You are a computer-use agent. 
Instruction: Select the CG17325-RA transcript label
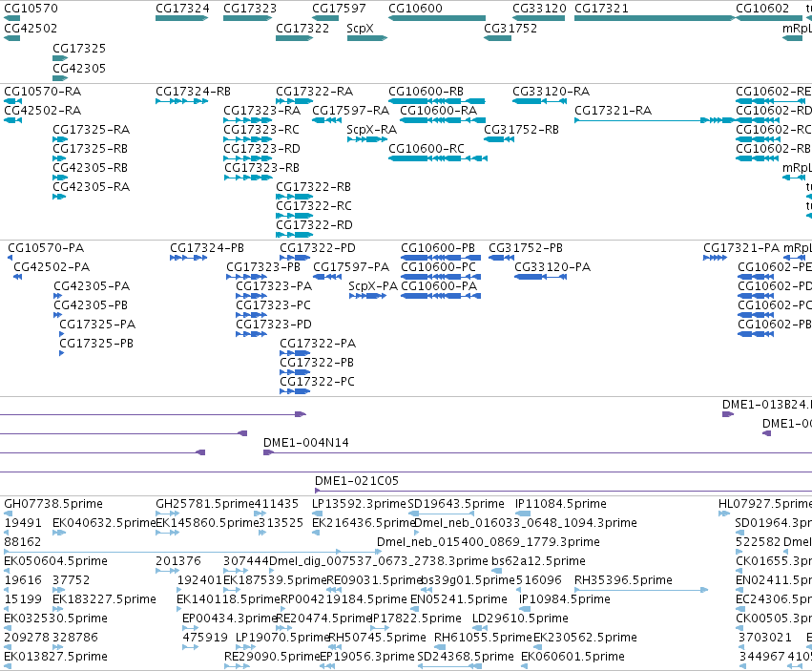pos(92,130)
